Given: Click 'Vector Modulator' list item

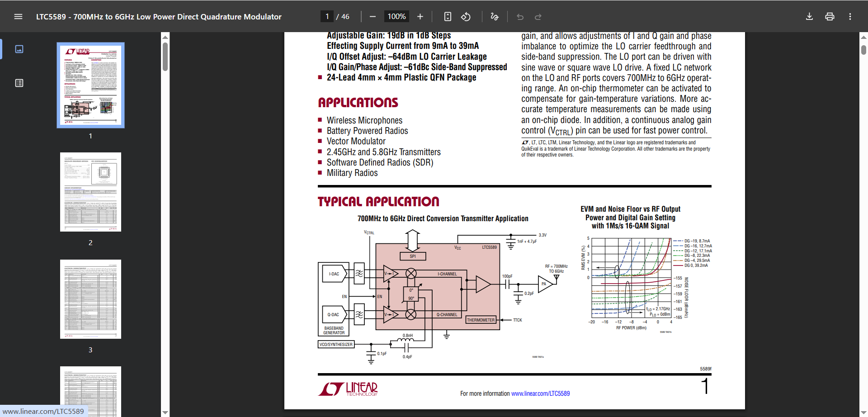Looking at the screenshot, I should 356,141.
